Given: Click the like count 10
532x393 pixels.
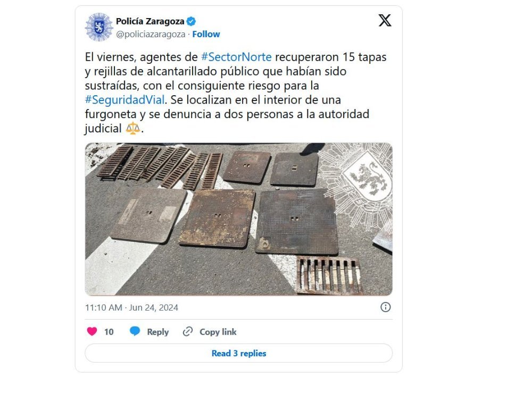Looking at the screenshot, I should (x=109, y=332).
